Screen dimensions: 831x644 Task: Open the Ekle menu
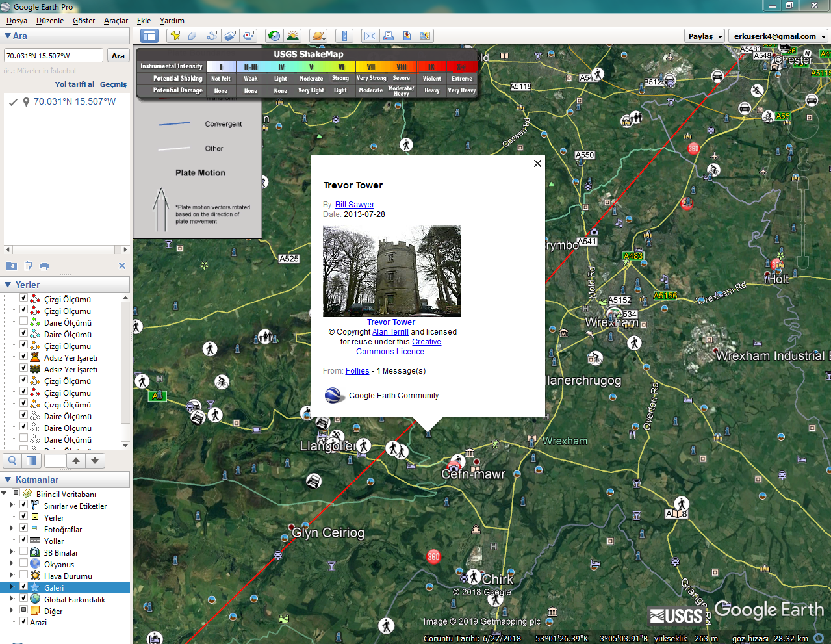coord(144,21)
